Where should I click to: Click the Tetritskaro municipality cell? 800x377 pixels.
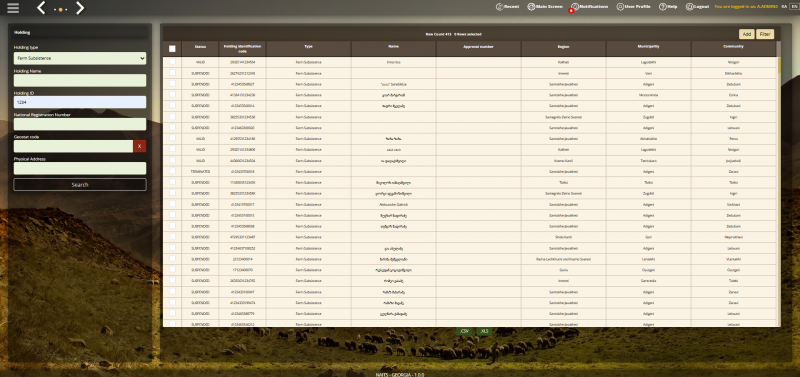pyautogui.click(x=648, y=160)
